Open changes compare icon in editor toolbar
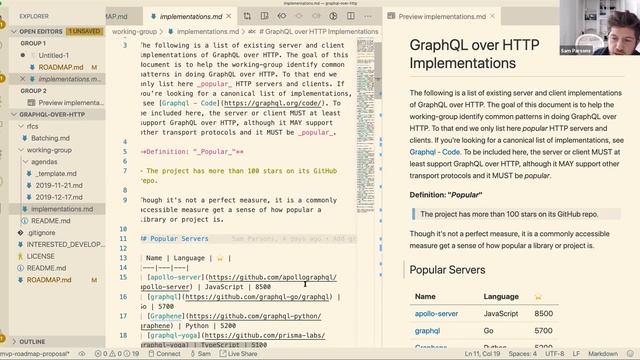This screenshot has width=640, height=360. click(247, 16)
